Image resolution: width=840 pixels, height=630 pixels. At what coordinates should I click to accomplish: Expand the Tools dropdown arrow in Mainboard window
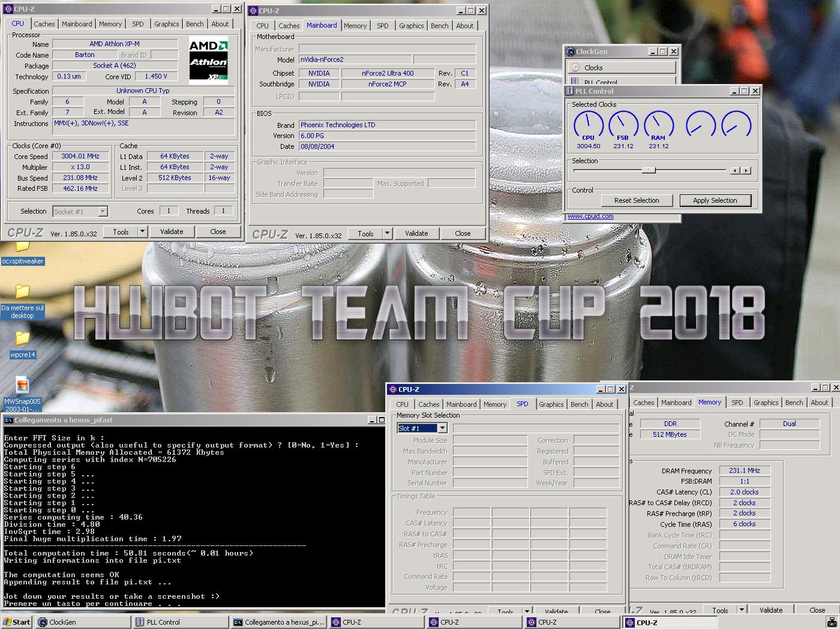tap(387, 233)
